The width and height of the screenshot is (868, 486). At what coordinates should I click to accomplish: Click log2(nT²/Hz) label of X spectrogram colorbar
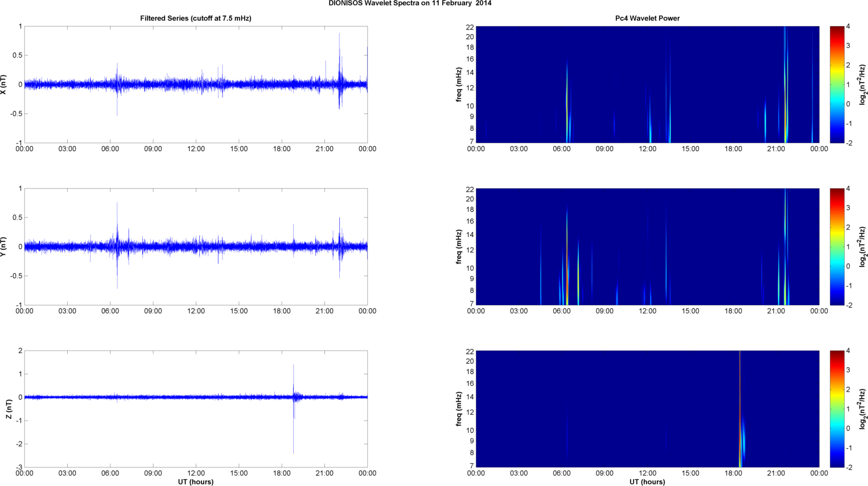(x=863, y=84)
